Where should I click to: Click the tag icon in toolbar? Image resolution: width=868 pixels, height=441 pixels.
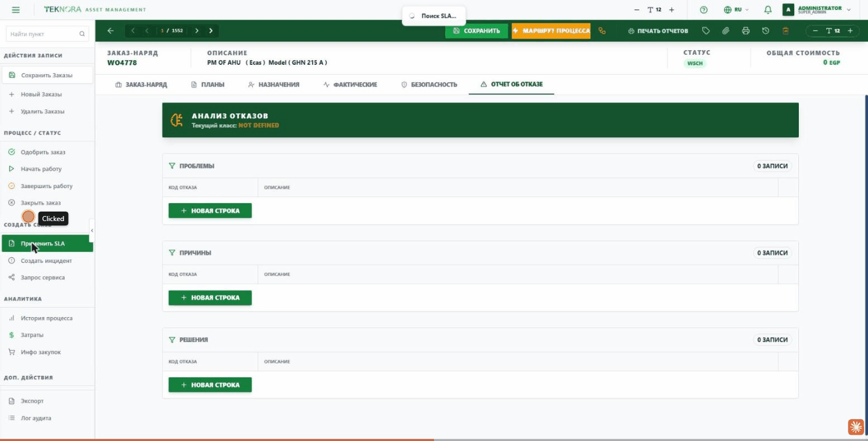click(x=706, y=31)
